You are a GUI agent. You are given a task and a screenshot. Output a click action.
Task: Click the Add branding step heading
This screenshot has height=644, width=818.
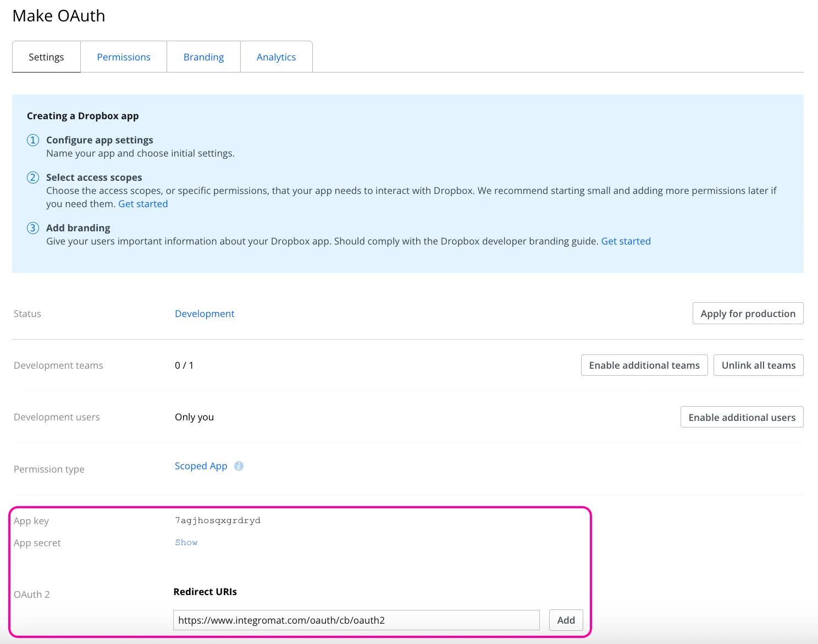click(x=78, y=228)
